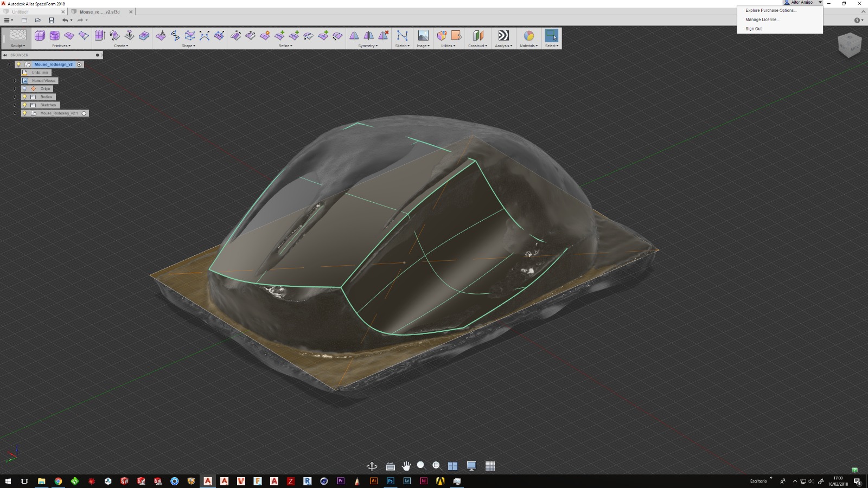
Task: Select the Units: mm browser row
Action: 36,72
